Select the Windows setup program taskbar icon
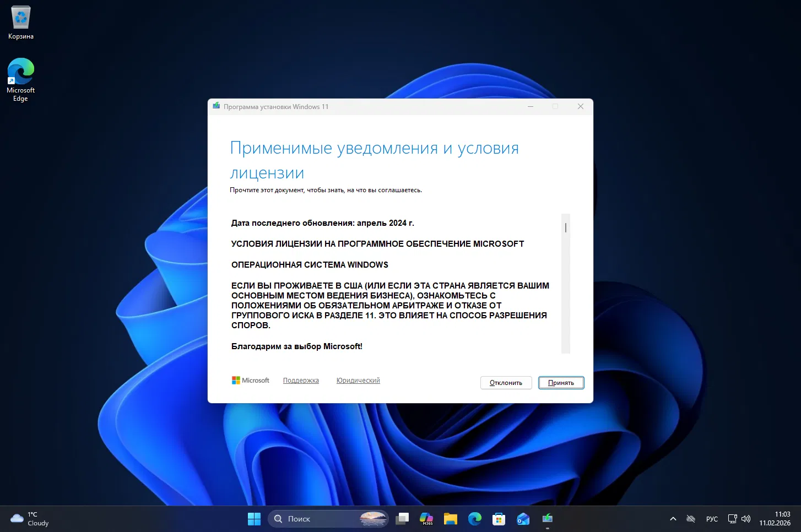This screenshot has width=801, height=532. tap(547, 519)
